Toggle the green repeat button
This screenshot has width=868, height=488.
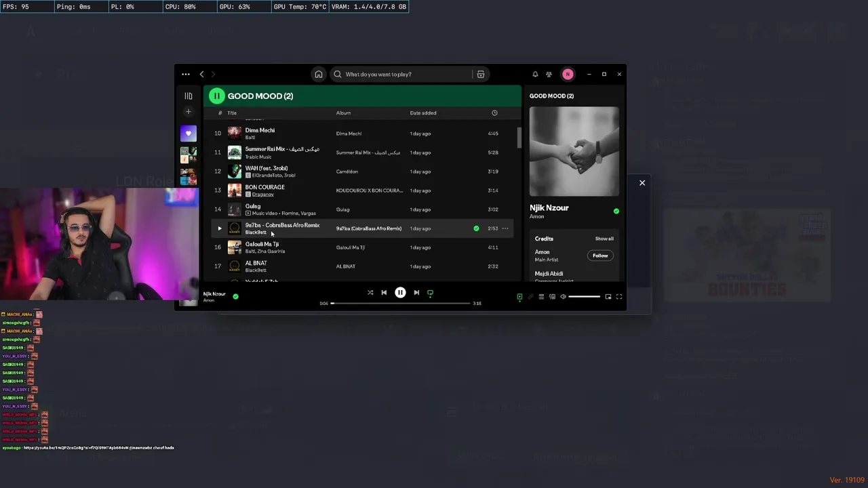pyautogui.click(x=430, y=293)
